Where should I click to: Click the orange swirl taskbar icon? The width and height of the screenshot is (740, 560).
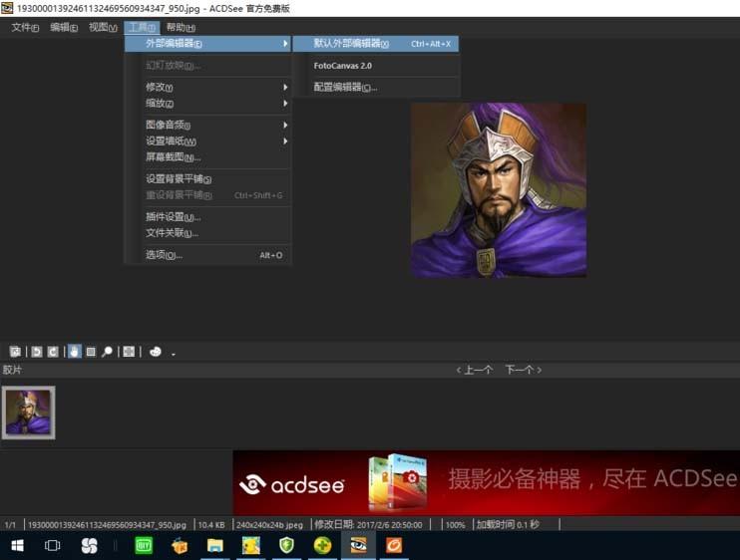[x=394, y=546]
